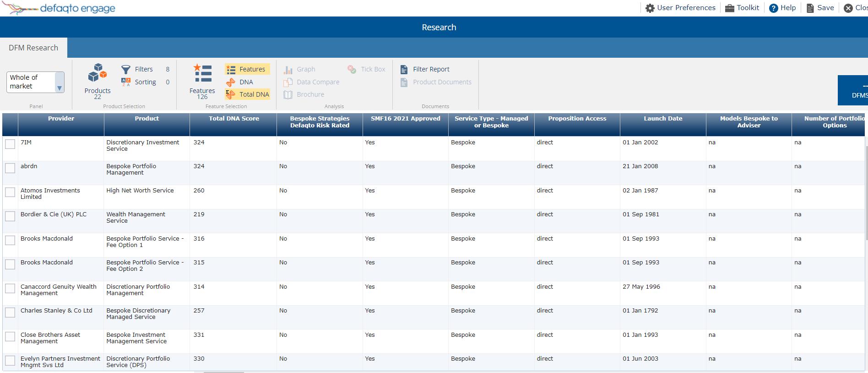Click the Sorting label

point(146,82)
